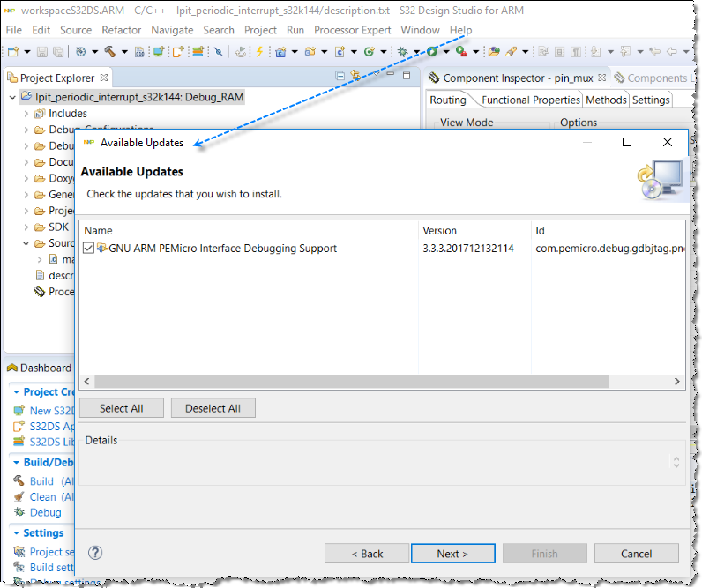Switch to the Functional Properties tab
This screenshot has height=588, width=702.
(531, 100)
